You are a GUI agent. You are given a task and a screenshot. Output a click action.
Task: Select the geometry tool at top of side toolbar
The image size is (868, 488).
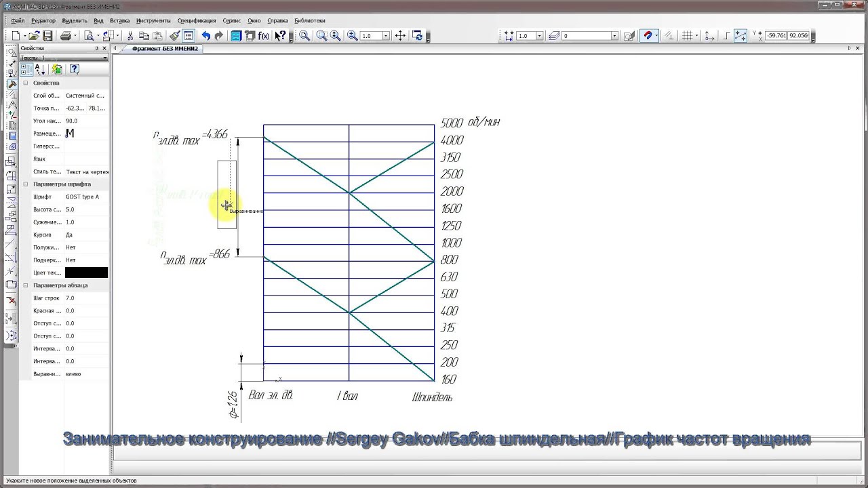12,52
